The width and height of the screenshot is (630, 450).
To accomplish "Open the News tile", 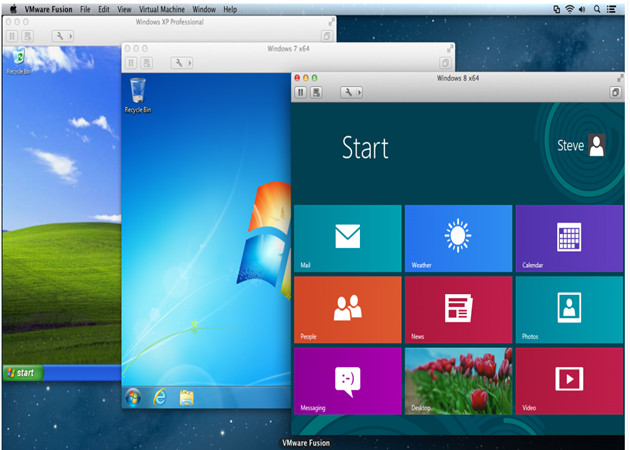I will [x=458, y=309].
